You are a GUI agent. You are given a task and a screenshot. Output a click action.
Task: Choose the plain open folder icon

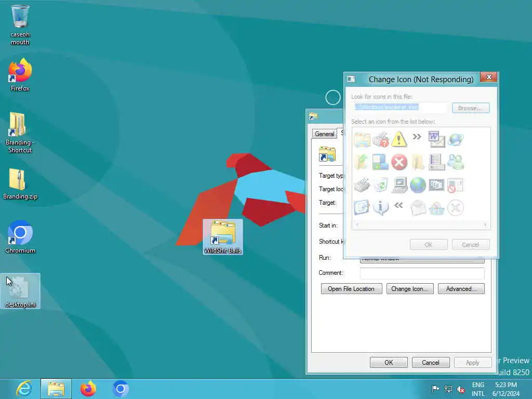tap(418, 162)
